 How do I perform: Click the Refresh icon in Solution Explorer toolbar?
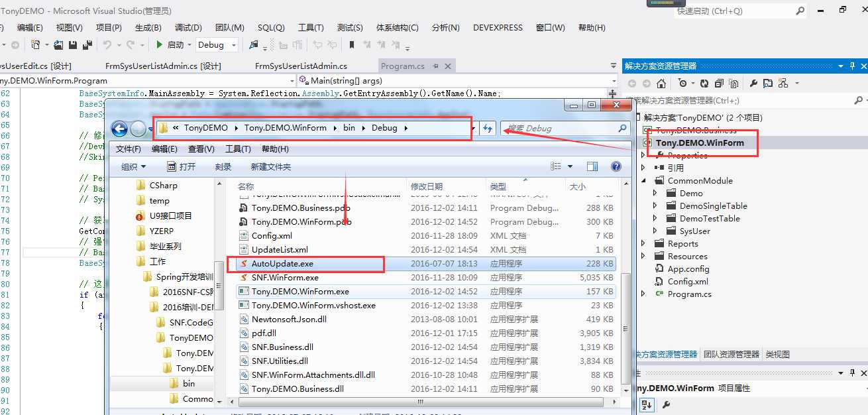pos(704,84)
